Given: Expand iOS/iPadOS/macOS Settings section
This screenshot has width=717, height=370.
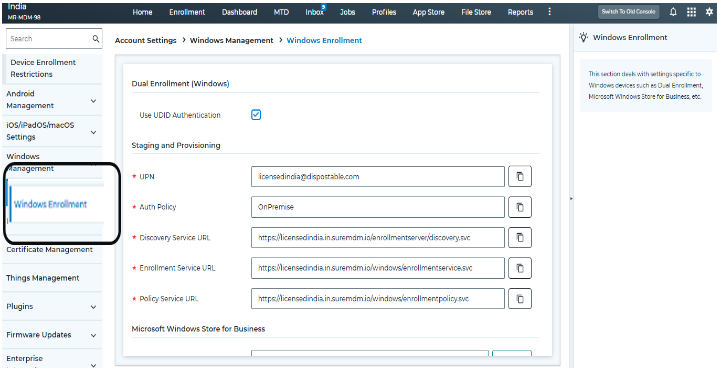Looking at the screenshot, I should point(93,132).
